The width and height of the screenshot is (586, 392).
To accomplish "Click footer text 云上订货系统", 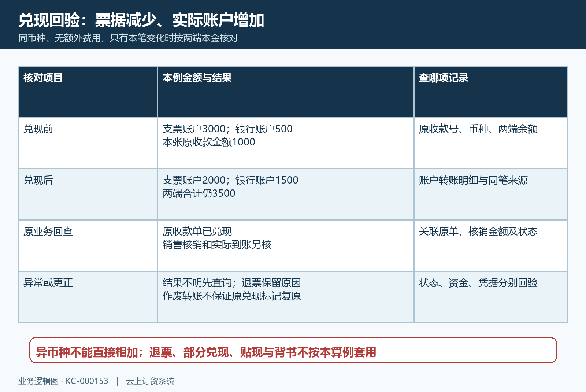I will click(x=150, y=381).
